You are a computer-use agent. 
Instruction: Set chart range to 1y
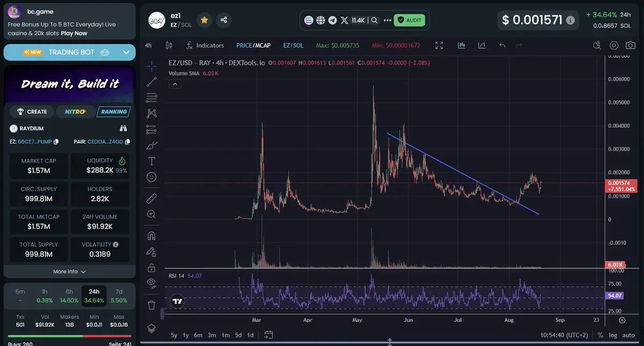click(186, 335)
